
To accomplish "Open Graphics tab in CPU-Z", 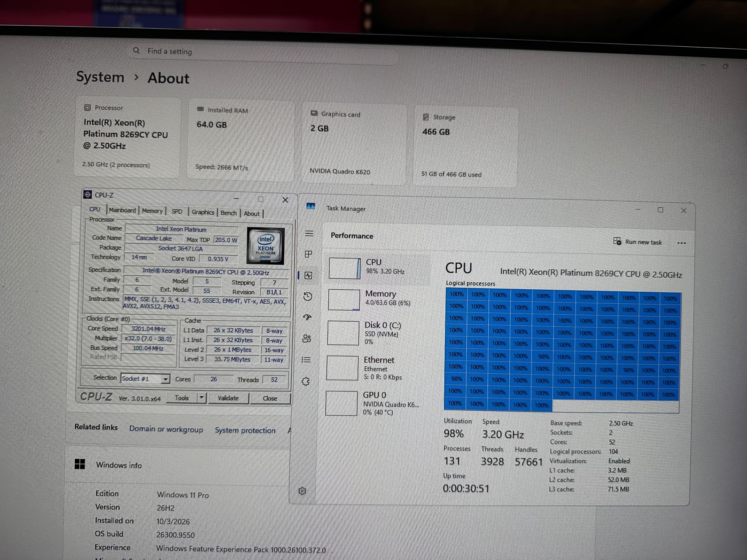I will pos(203,212).
